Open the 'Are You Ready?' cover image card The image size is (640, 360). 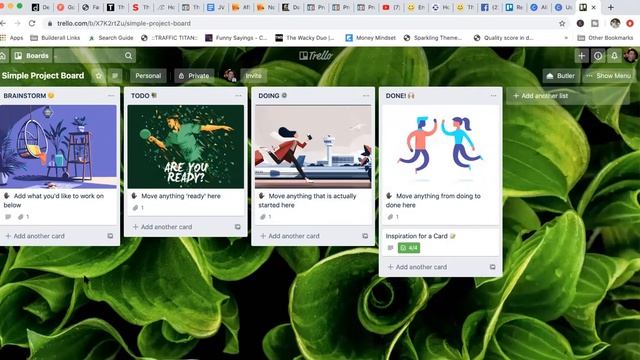186,147
